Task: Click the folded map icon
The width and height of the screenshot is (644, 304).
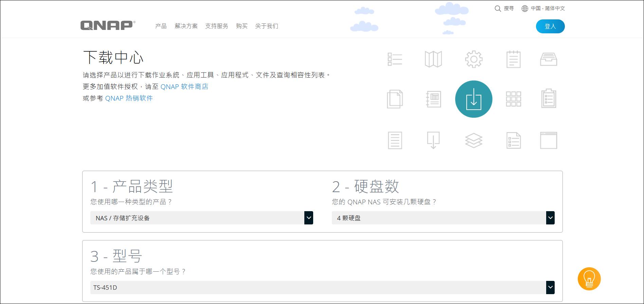Action: pyautogui.click(x=433, y=59)
